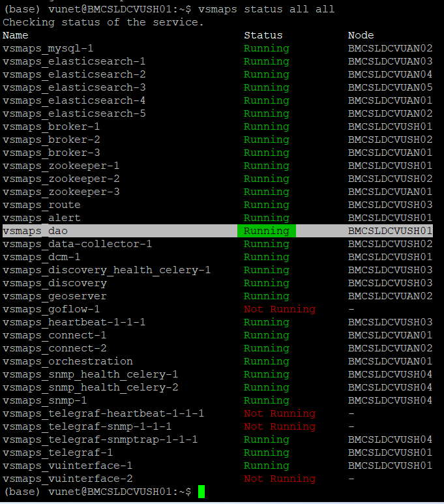Select the vsmaps_route row name
The width and height of the screenshot is (444, 504).
pos(42,205)
